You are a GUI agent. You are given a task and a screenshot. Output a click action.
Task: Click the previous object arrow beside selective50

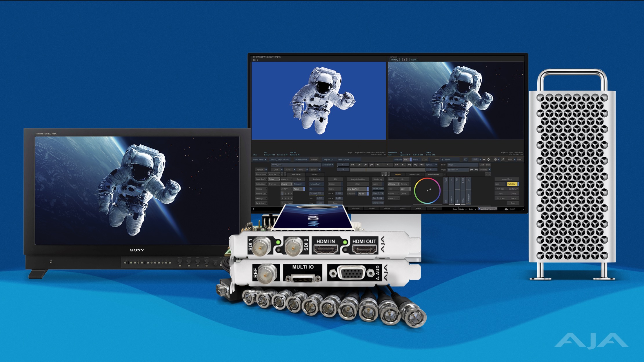(x=471, y=170)
